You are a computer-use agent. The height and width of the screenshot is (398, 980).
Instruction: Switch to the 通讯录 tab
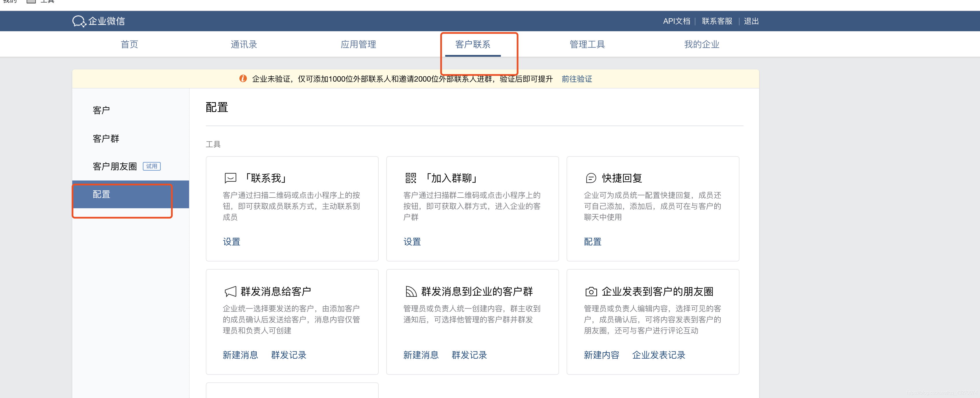pos(243,44)
